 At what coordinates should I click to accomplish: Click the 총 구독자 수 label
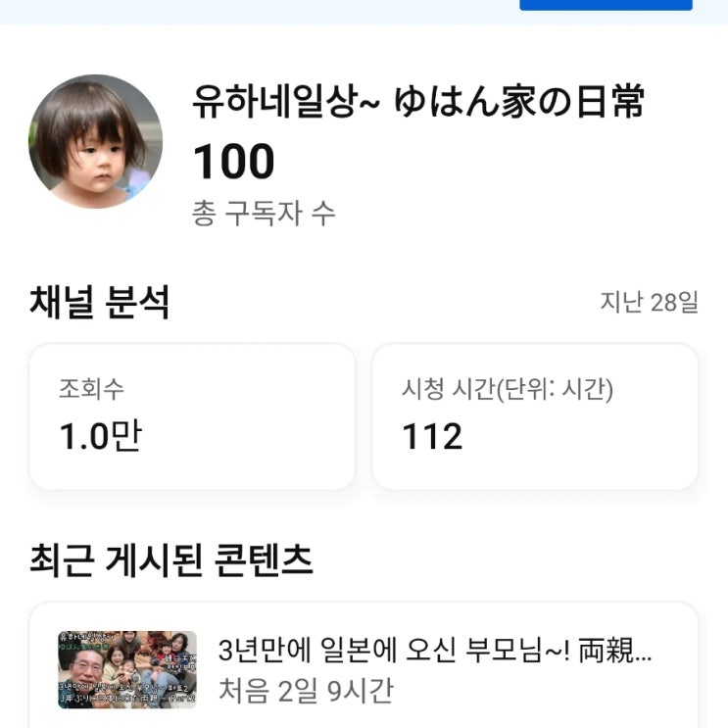264,214
